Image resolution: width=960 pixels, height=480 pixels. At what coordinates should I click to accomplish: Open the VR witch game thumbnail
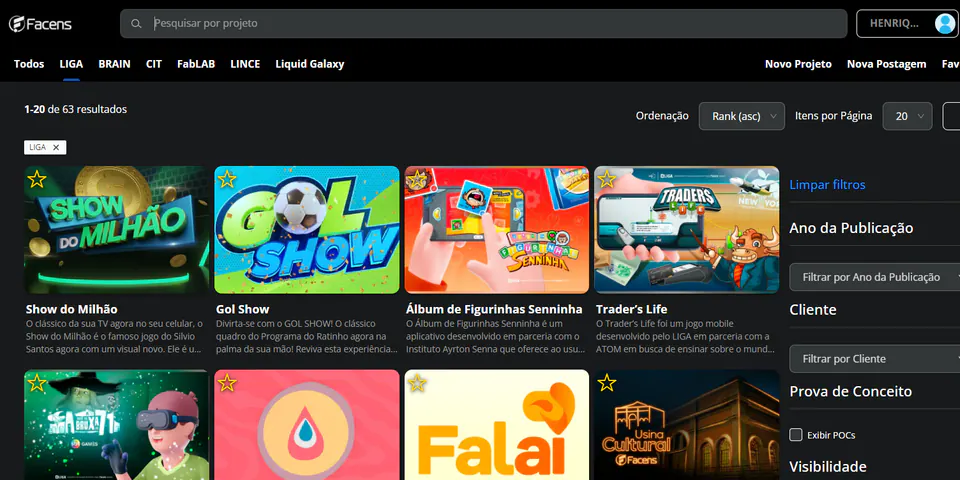(x=116, y=425)
